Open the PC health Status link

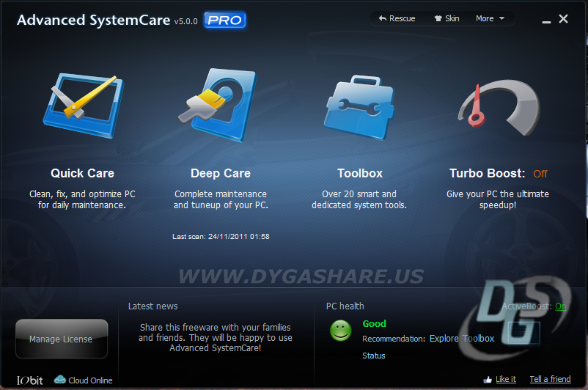[373, 356]
